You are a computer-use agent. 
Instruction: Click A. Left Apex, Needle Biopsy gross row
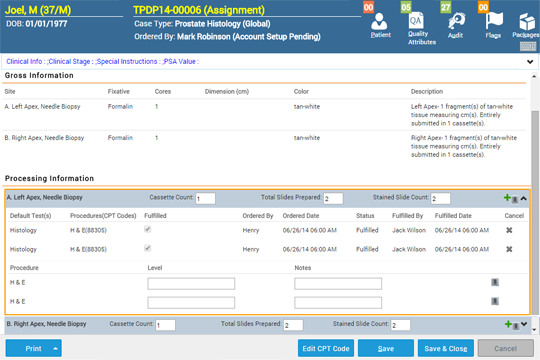(264, 115)
